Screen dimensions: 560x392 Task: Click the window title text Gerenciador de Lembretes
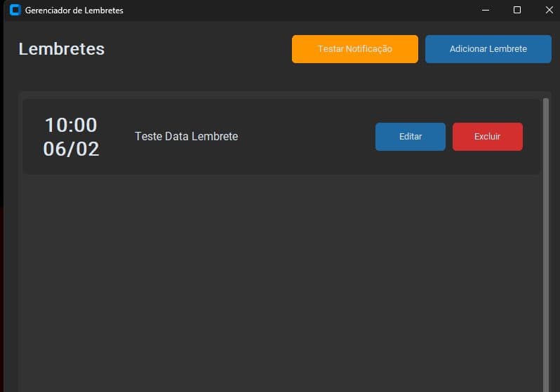pyautogui.click(x=74, y=11)
